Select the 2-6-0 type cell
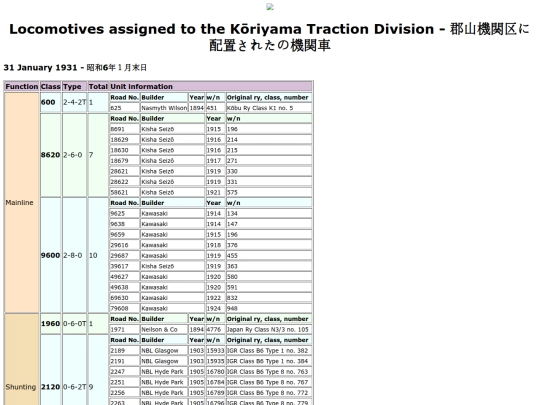 [74, 155]
